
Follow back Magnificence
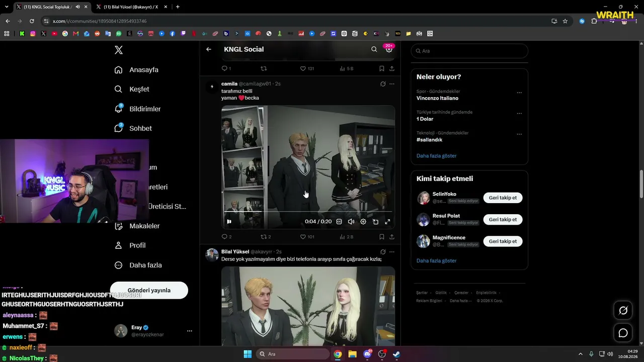point(503,241)
